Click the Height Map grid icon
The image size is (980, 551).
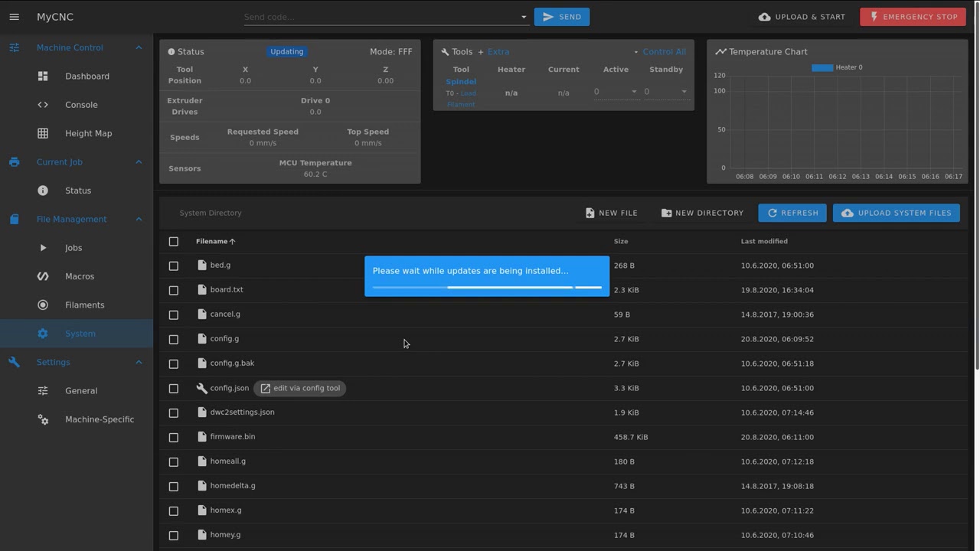[43, 133]
